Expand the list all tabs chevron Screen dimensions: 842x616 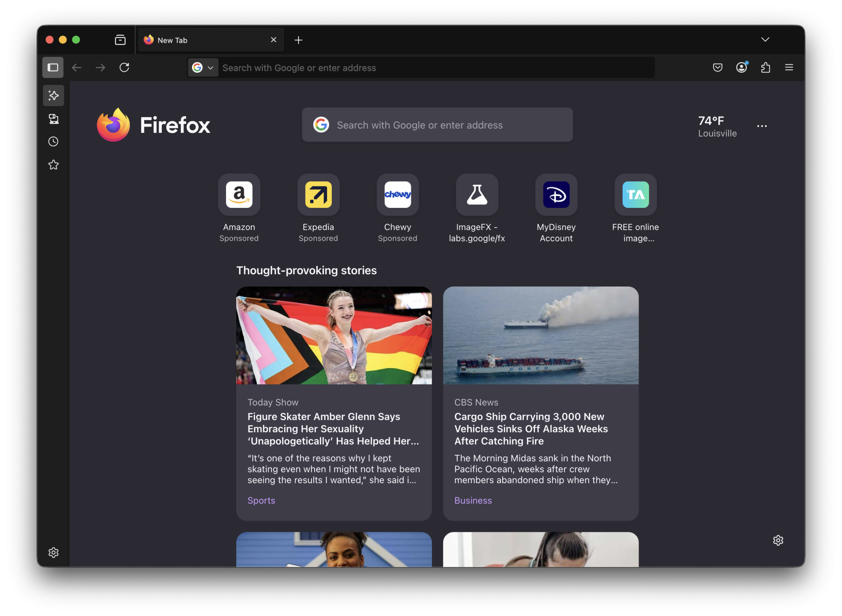(765, 40)
